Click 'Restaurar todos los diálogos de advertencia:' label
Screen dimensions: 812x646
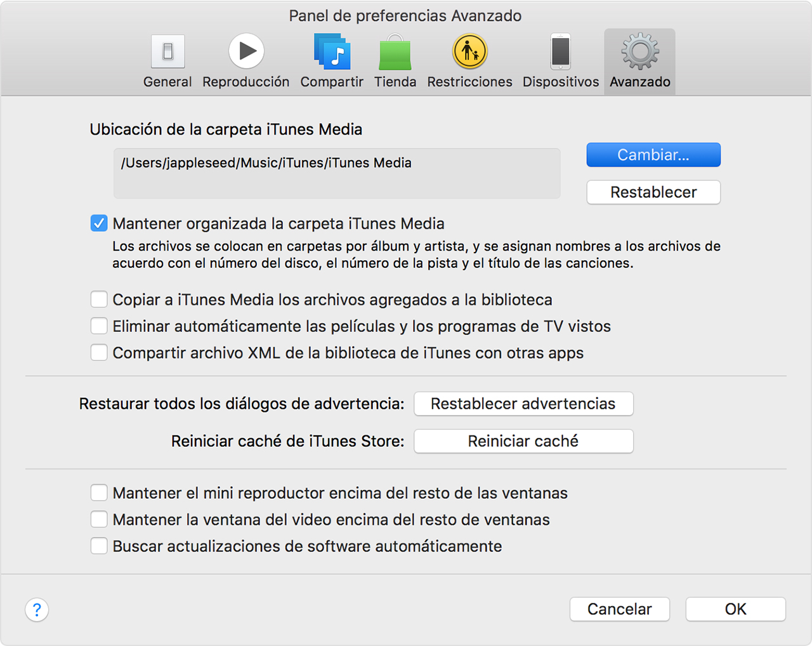(242, 404)
